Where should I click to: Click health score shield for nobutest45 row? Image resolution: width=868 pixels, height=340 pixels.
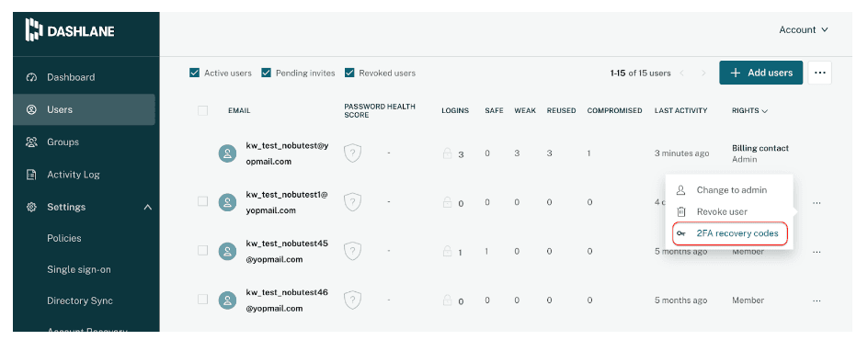(353, 252)
